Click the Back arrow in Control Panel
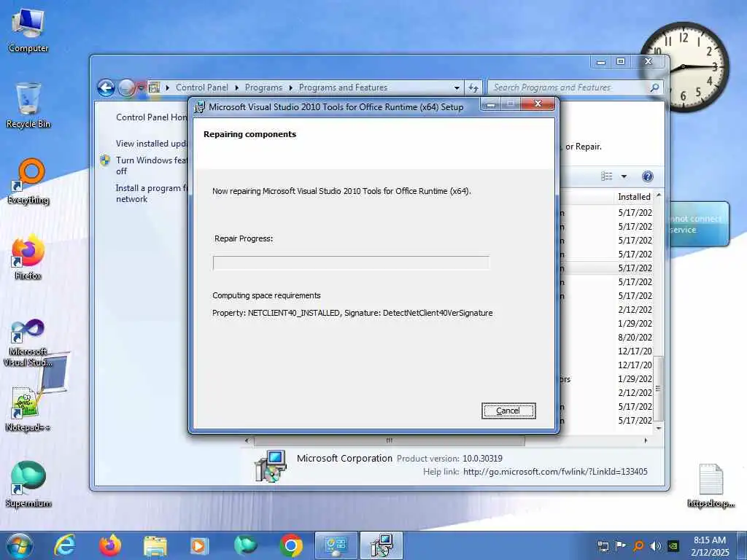The width and height of the screenshot is (747, 560). tap(106, 87)
